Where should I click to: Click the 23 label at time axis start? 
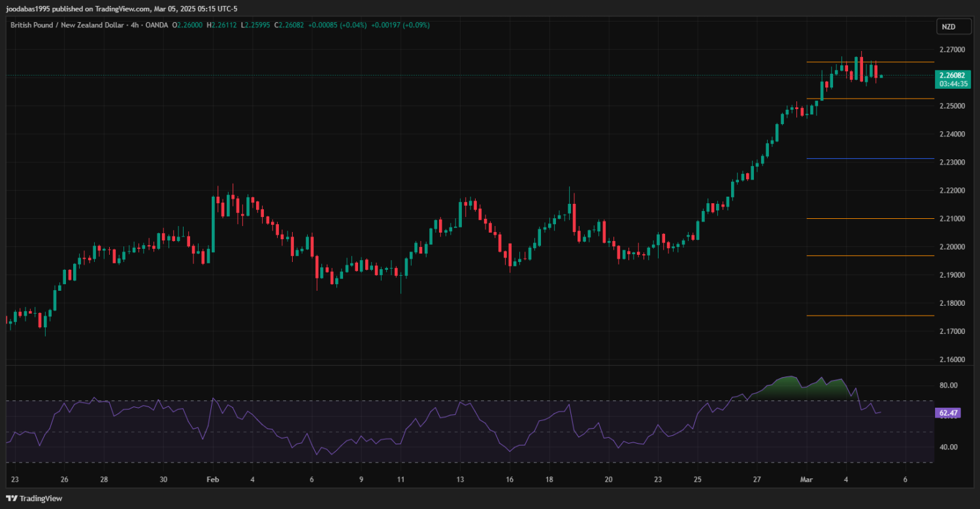pyautogui.click(x=15, y=480)
